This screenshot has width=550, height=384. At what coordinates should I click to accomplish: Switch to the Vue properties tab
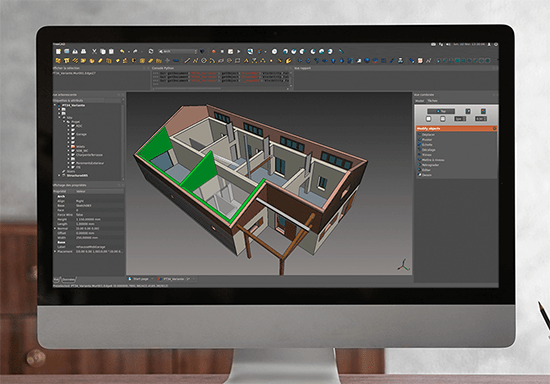(56, 279)
